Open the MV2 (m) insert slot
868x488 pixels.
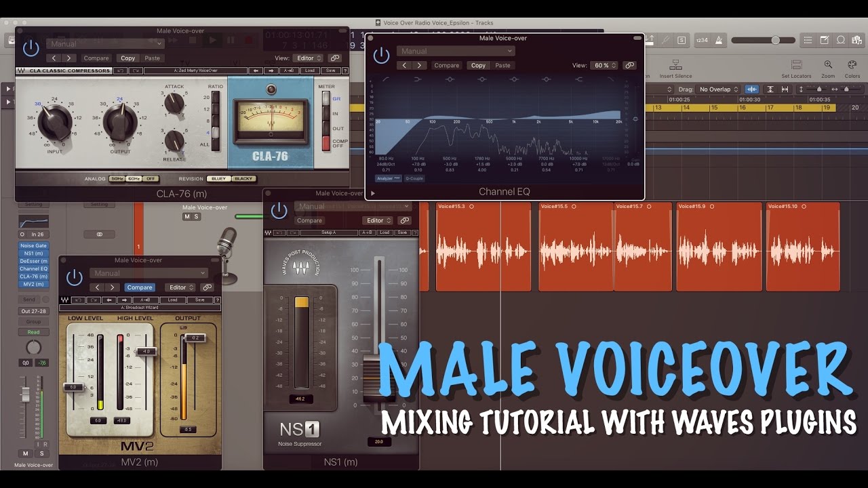(33, 285)
